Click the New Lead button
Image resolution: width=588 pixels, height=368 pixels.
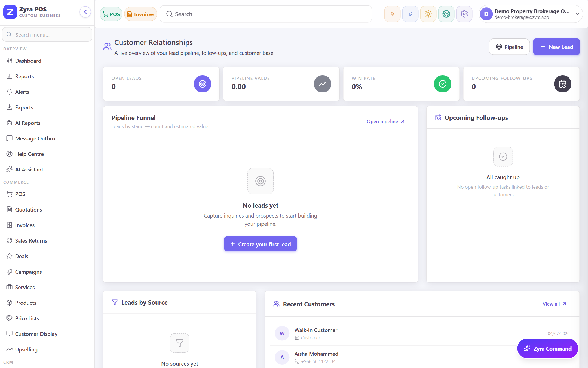[x=556, y=47]
